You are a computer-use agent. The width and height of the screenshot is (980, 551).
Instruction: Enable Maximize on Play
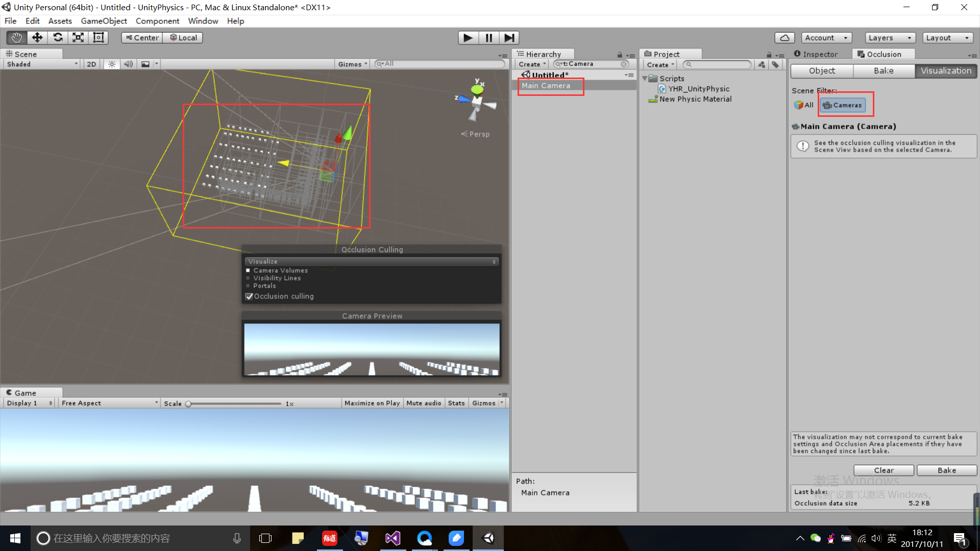click(372, 403)
